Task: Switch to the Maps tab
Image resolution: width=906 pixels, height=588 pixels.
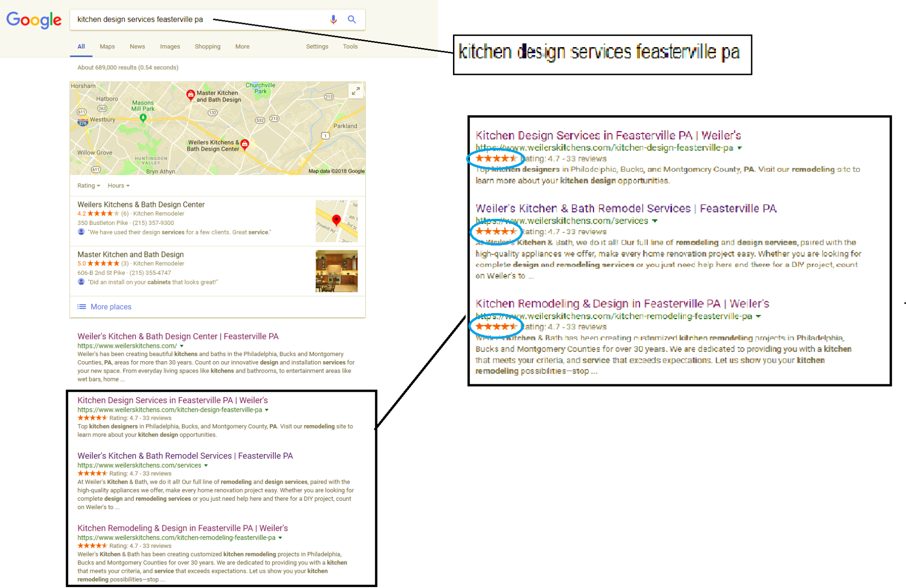Action: pyautogui.click(x=107, y=47)
